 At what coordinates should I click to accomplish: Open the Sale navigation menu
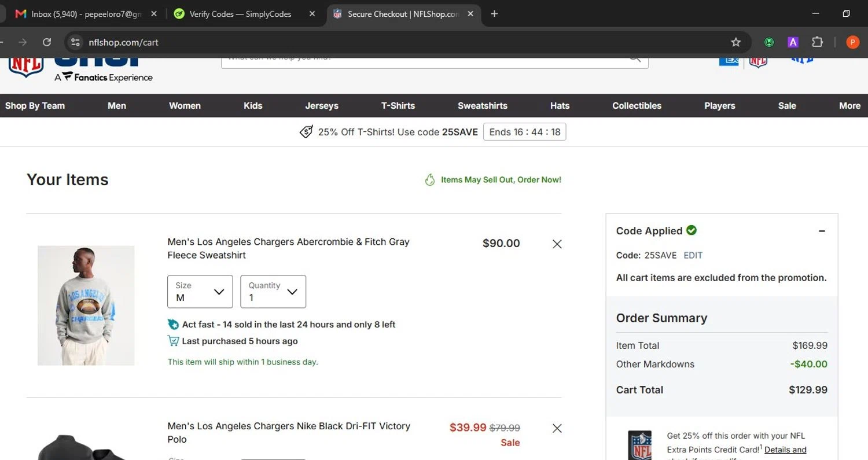[x=787, y=106]
